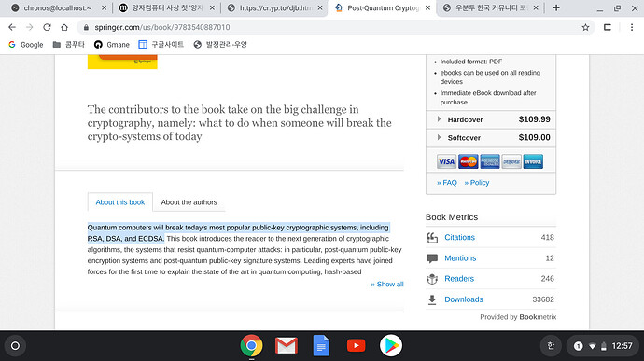Open the 컴푸터 bookmarks folder
644x361 pixels.
tap(68, 45)
